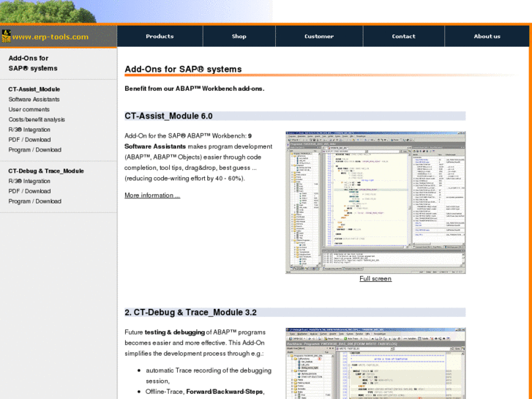Open the CT-Assist_Module workbench screenshot thumbnail

click(x=375, y=202)
